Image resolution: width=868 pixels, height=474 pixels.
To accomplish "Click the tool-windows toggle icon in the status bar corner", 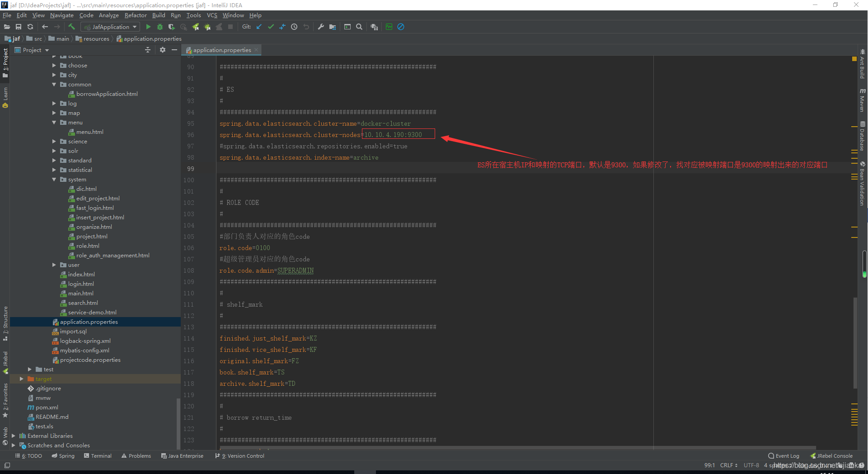I will tap(7, 465).
